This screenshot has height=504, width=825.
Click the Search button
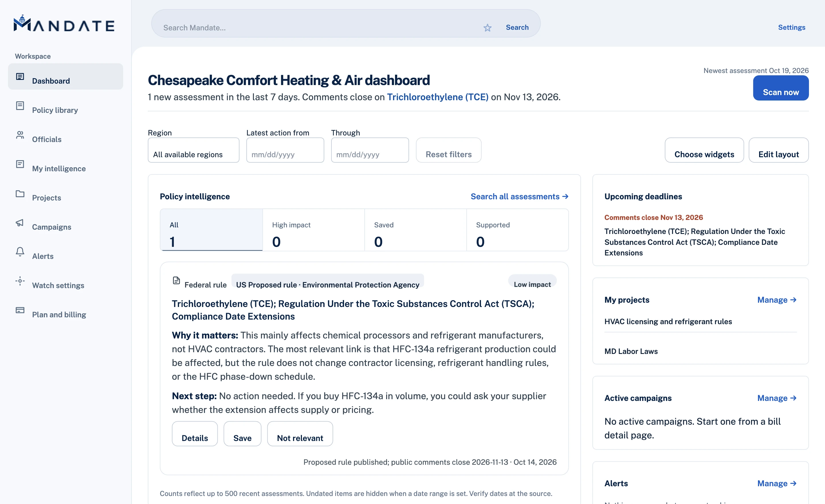click(x=517, y=27)
